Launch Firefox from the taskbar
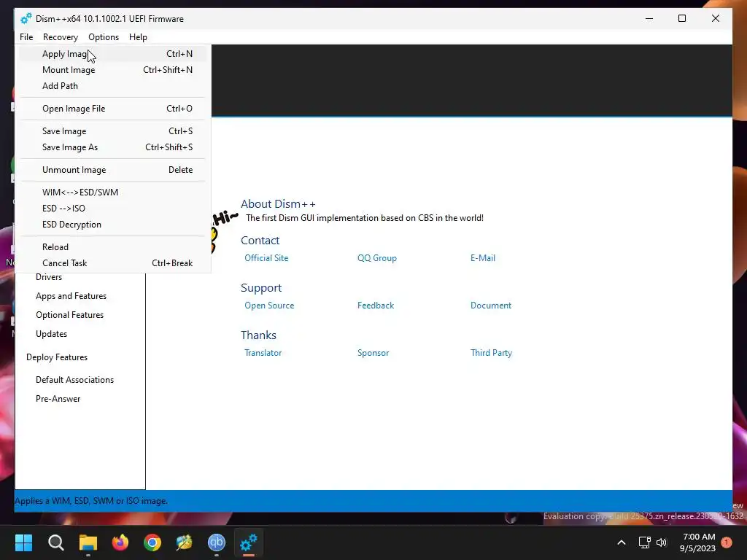747x560 pixels. click(x=120, y=542)
